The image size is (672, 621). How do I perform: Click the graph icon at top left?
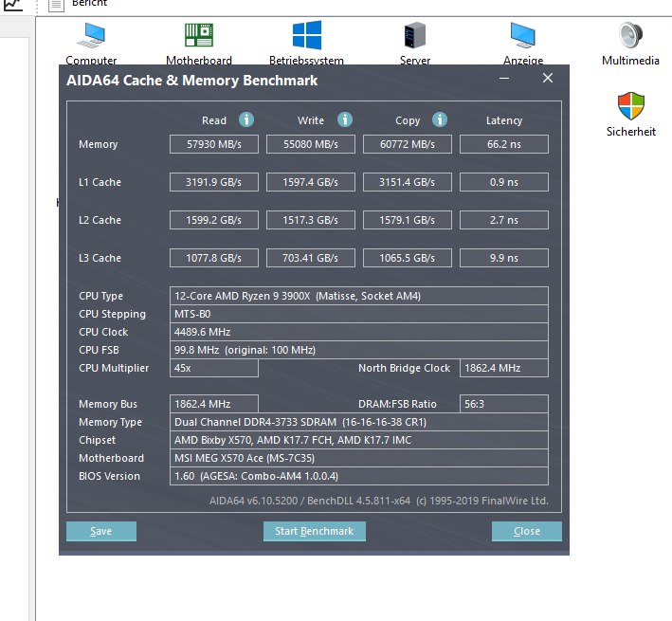(x=13, y=5)
